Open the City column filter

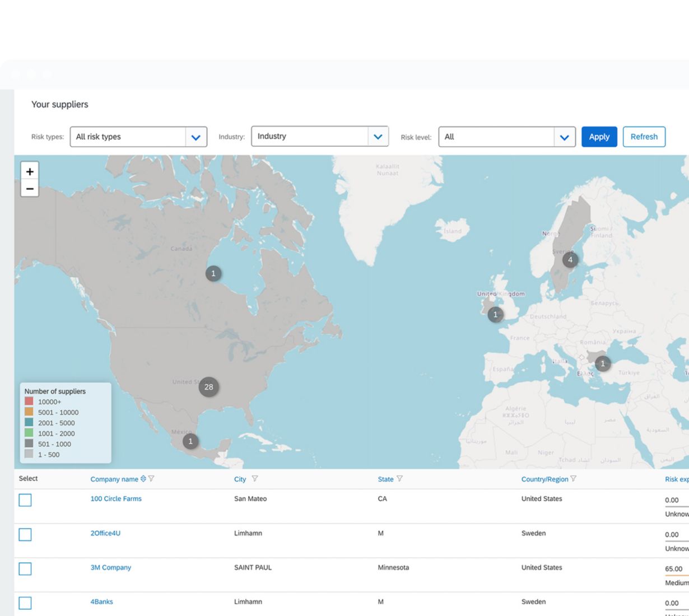click(255, 479)
